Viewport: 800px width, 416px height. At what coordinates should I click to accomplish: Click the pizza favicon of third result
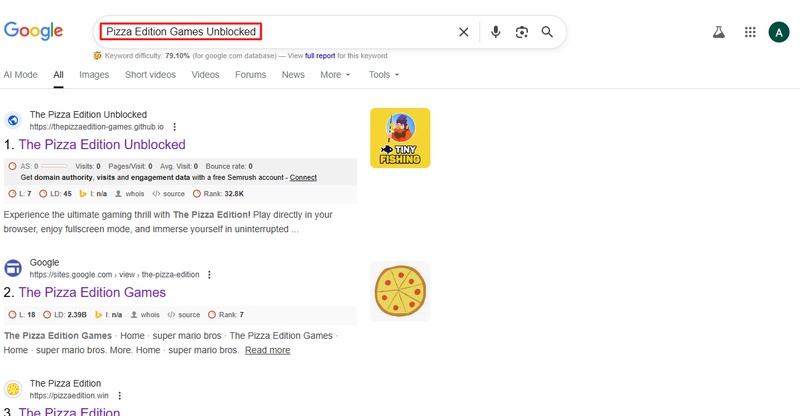13,389
